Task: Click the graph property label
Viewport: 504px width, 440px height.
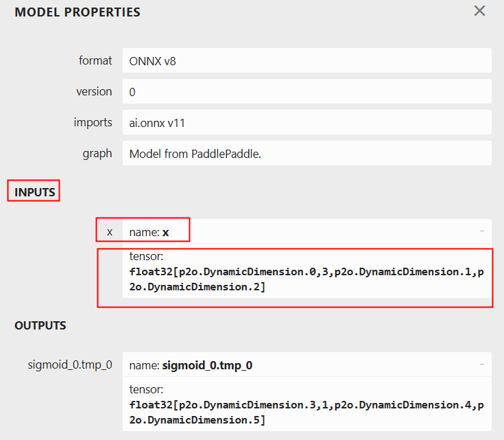Action: (97, 153)
